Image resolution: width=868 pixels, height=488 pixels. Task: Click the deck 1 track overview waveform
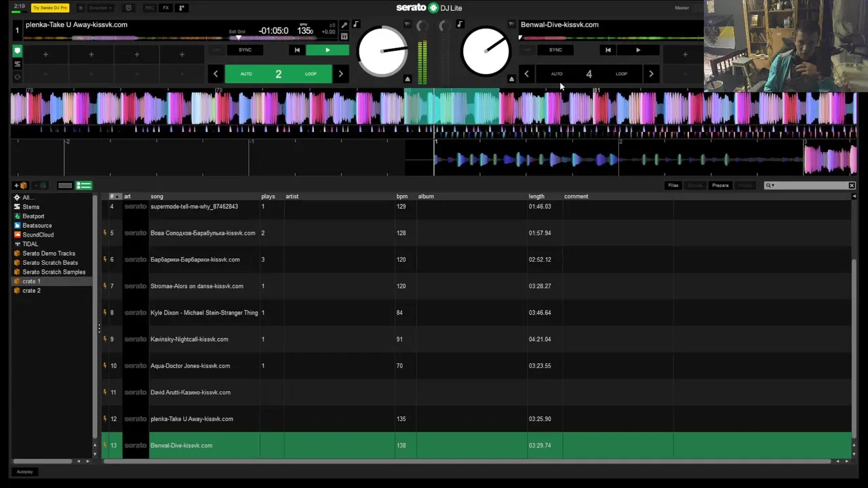point(180,38)
